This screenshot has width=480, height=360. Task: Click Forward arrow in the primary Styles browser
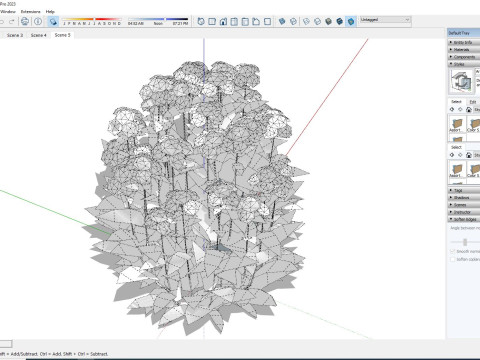[x=460, y=109]
